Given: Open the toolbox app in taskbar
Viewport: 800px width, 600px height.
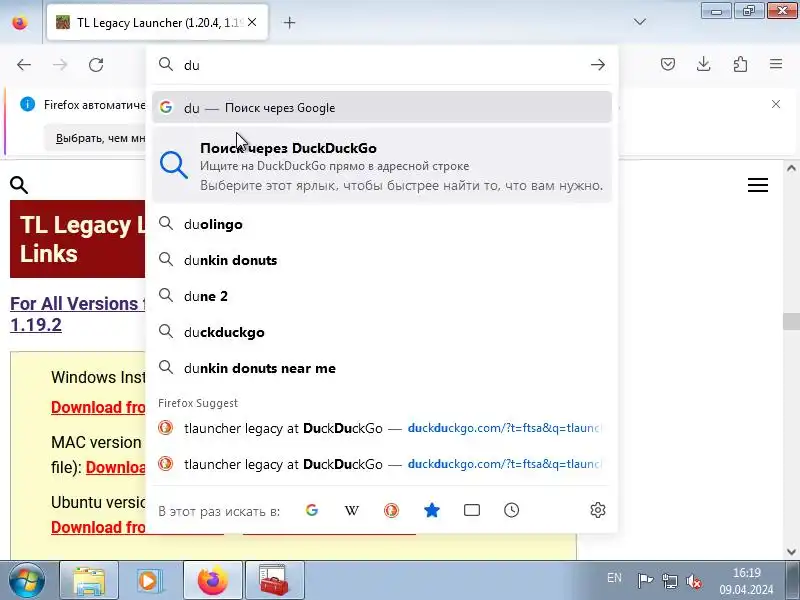Looking at the screenshot, I should 274,581.
